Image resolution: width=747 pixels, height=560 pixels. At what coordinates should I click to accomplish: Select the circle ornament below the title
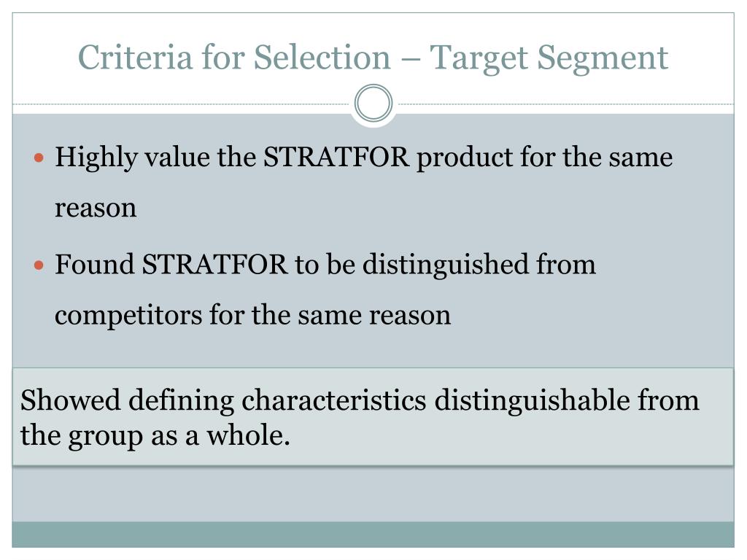373,103
